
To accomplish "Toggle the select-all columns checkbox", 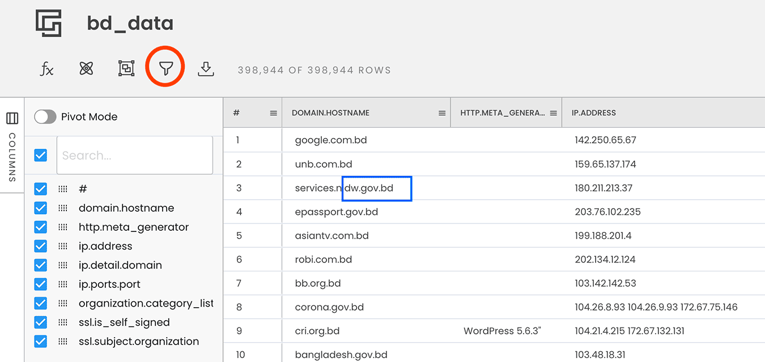I will (x=40, y=156).
